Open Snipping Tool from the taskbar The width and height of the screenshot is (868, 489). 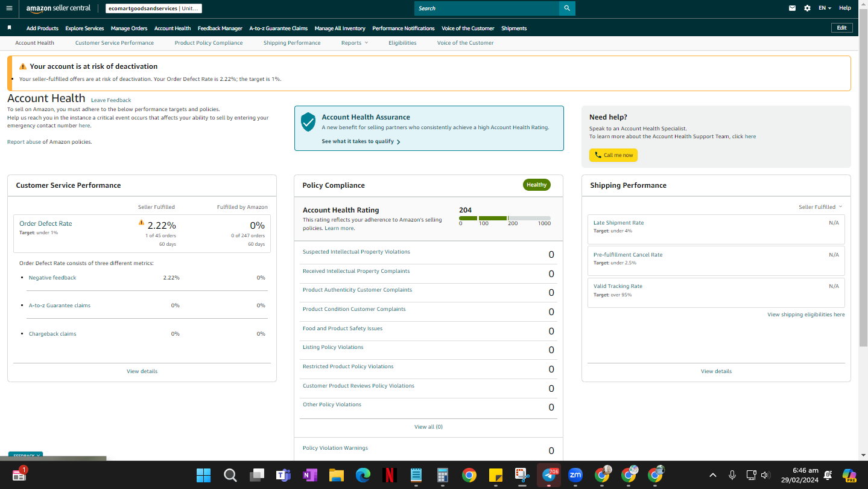[522, 475]
